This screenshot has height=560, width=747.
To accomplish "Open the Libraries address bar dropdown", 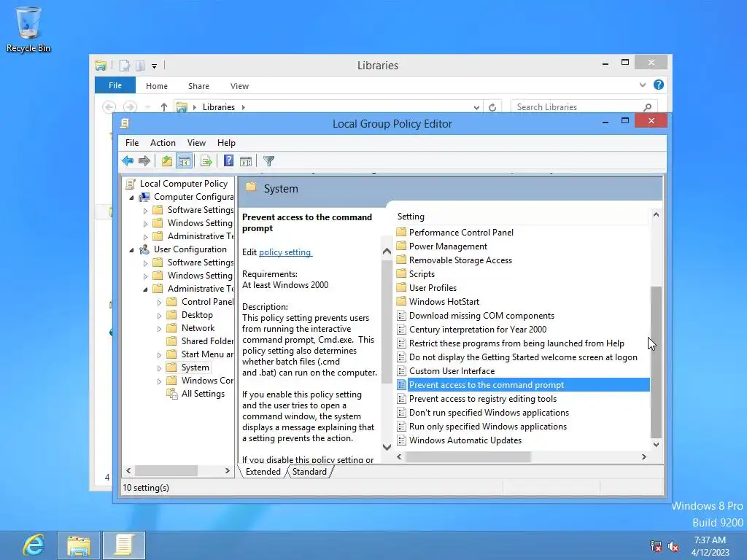I will tap(476, 107).
